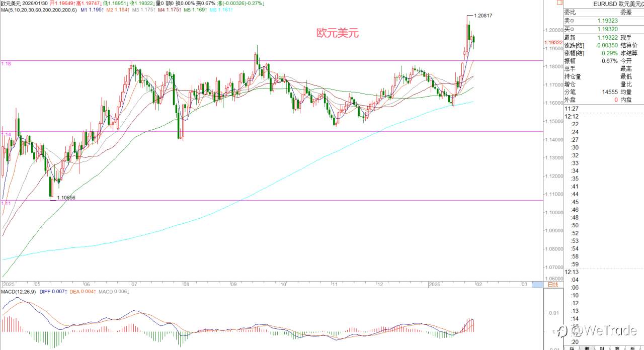This screenshot has width=644, height=350.
Task: Click the MA(5,10,20,30,60,200,200,200,6) indicator label
Action: pos(39,10)
